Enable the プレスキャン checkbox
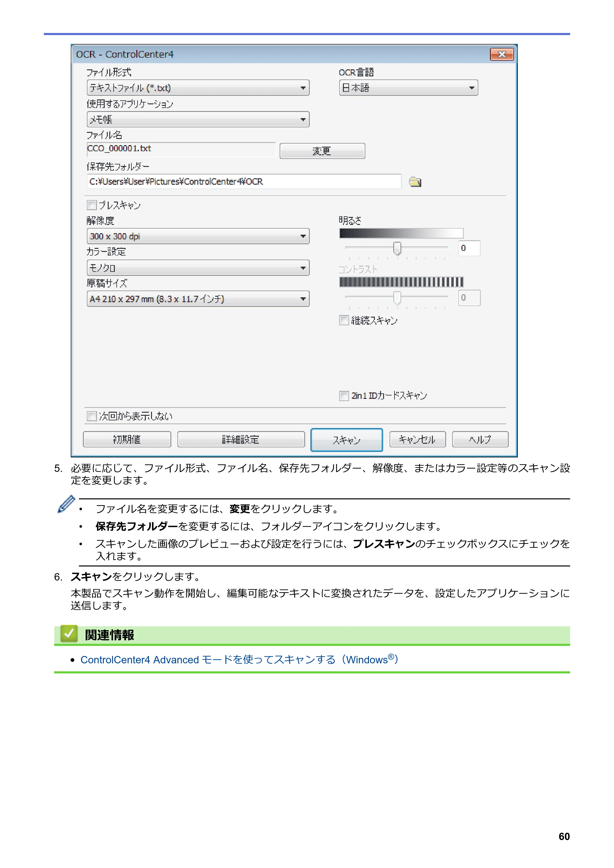 [x=92, y=205]
